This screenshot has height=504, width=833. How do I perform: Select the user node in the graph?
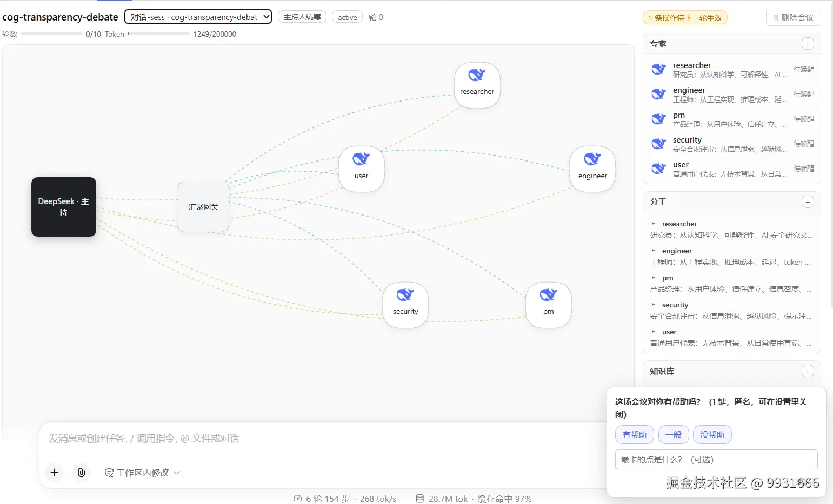coord(362,169)
